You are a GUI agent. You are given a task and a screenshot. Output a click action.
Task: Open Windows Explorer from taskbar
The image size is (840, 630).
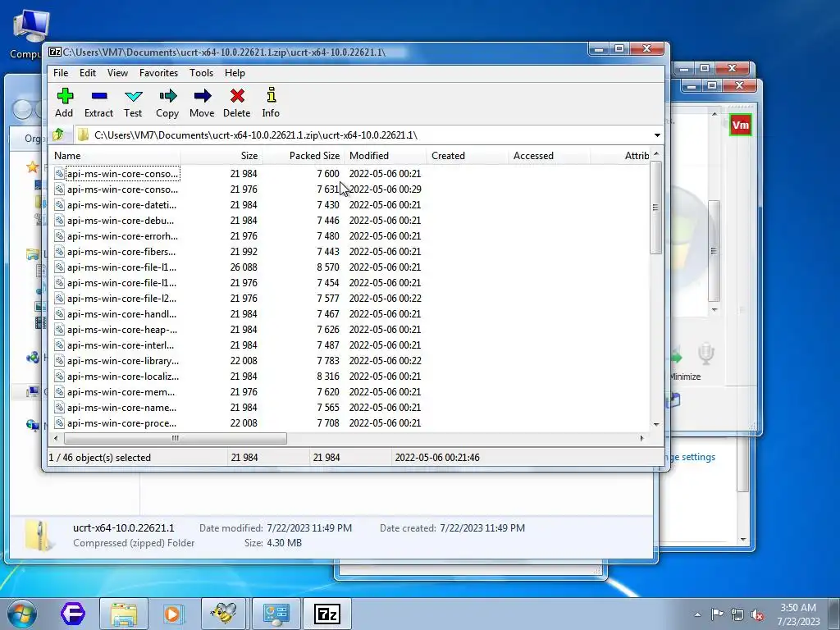pos(124,614)
